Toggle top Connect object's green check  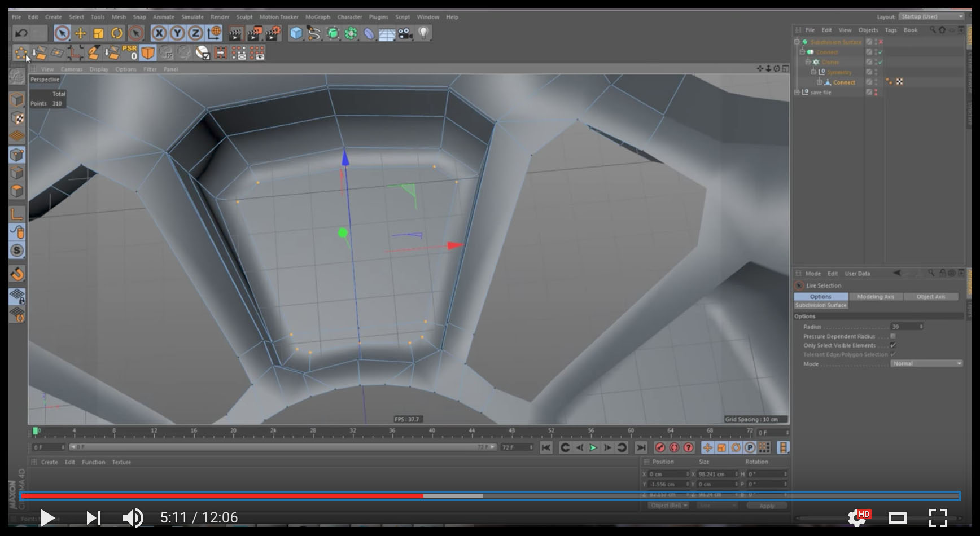coord(881,52)
